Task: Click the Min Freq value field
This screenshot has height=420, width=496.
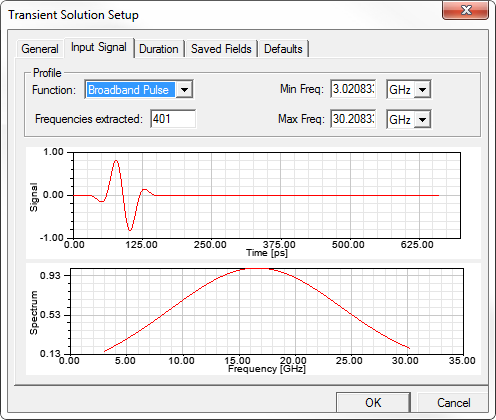Action: tap(353, 89)
